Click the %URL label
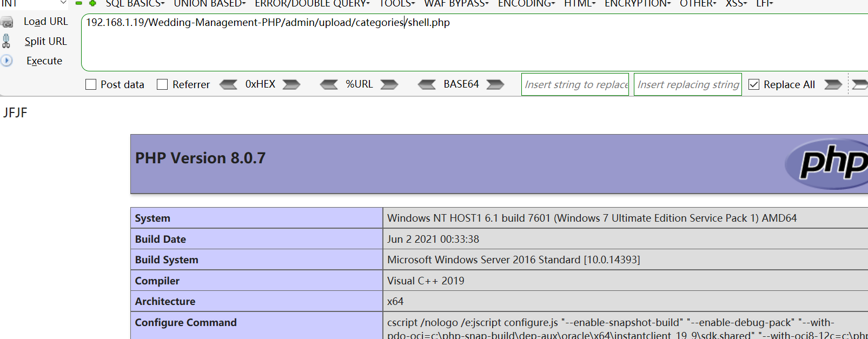The image size is (868, 339). coord(359,84)
